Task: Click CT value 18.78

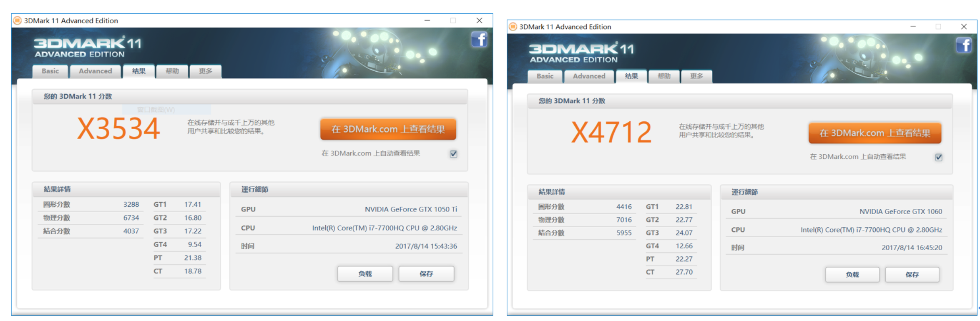Action: pyautogui.click(x=193, y=271)
